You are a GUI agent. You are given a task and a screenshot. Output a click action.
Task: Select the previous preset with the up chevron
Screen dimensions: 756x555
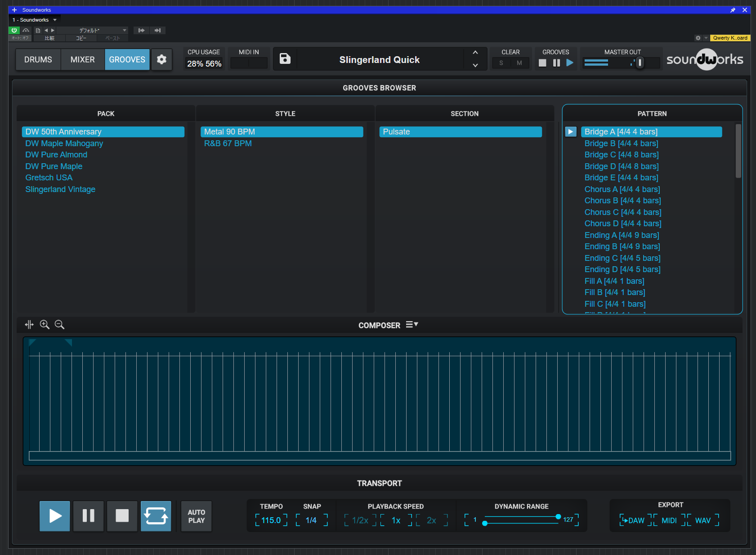coord(475,53)
